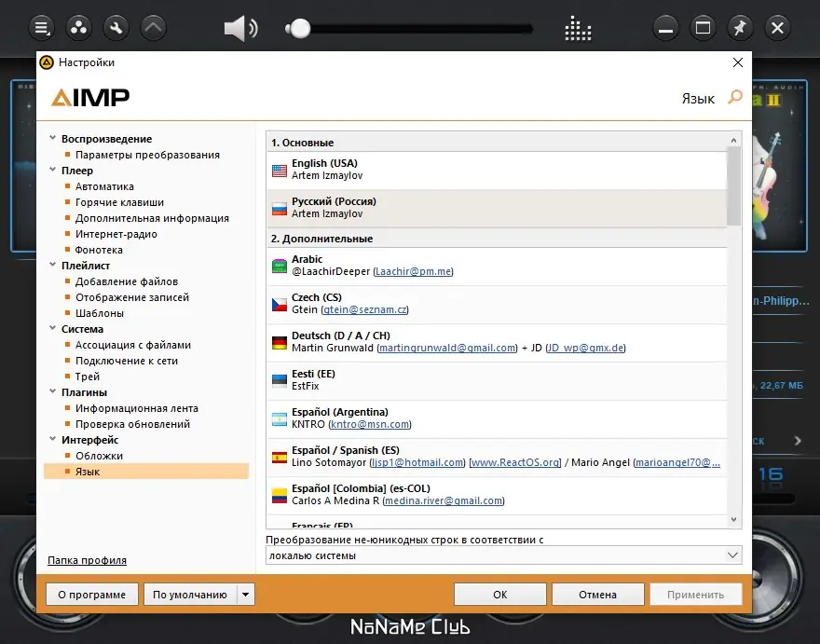Open Горячие клавиши settings page
The width and height of the screenshot is (820, 644).
click(x=120, y=202)
